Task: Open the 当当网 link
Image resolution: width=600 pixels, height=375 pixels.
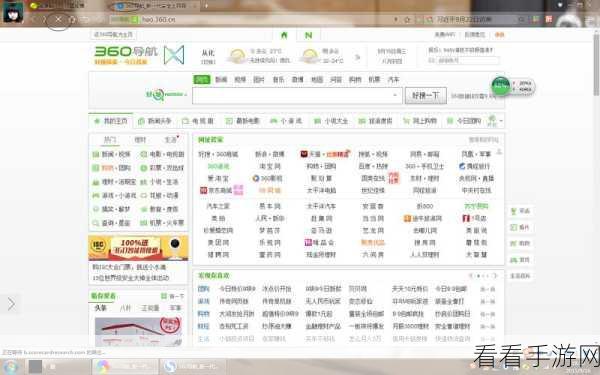Action: point(373,218)
